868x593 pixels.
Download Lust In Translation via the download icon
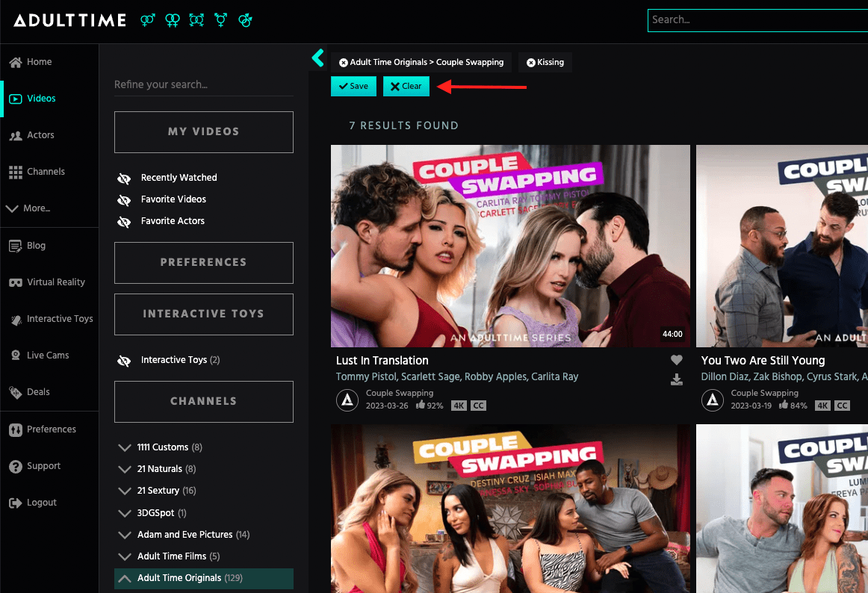tap(677, 379)
